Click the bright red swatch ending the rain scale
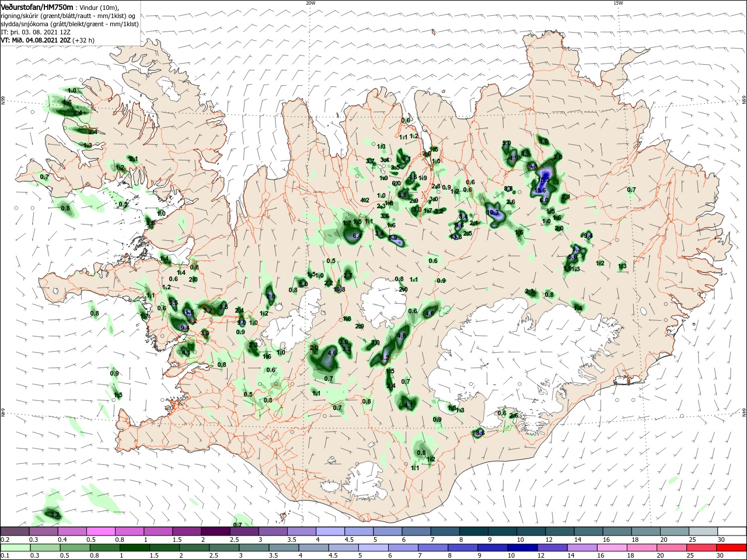This screenshot has height=560, width=747. 732,548
